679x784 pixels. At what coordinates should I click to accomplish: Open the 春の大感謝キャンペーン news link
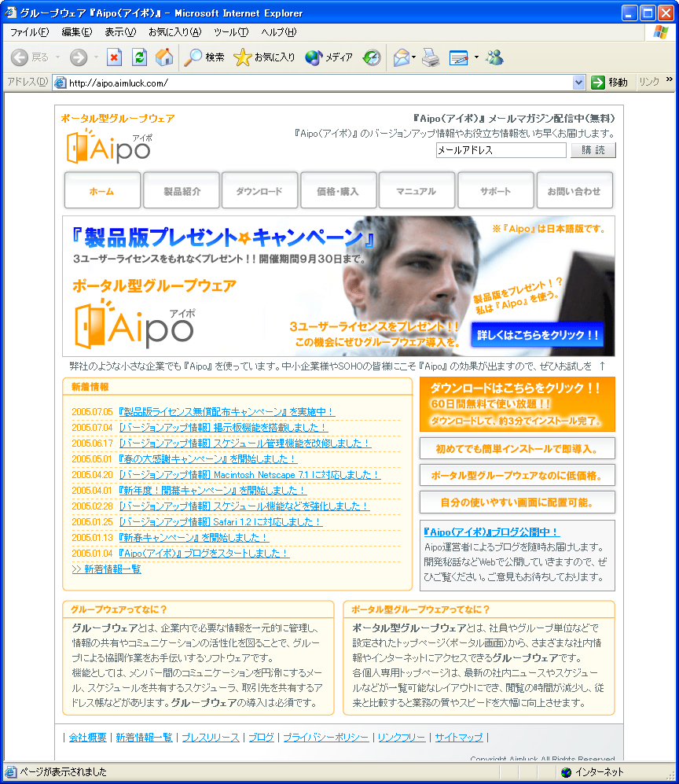(x=207, y=459)
